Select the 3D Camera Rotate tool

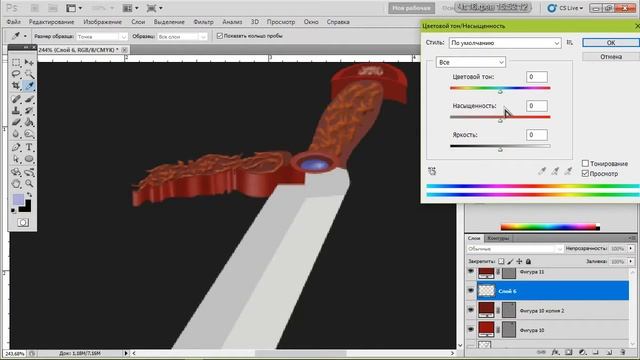coord(29,172)
